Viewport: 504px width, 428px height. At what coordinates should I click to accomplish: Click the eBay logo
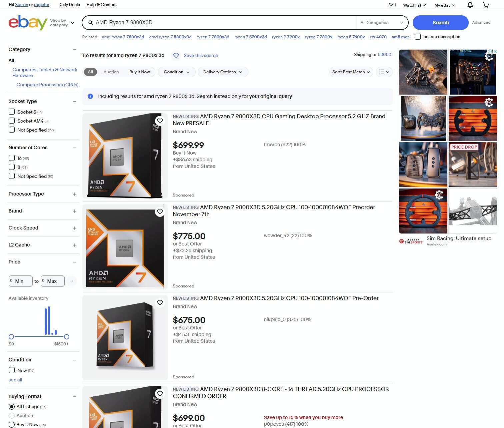coord(28,22)
